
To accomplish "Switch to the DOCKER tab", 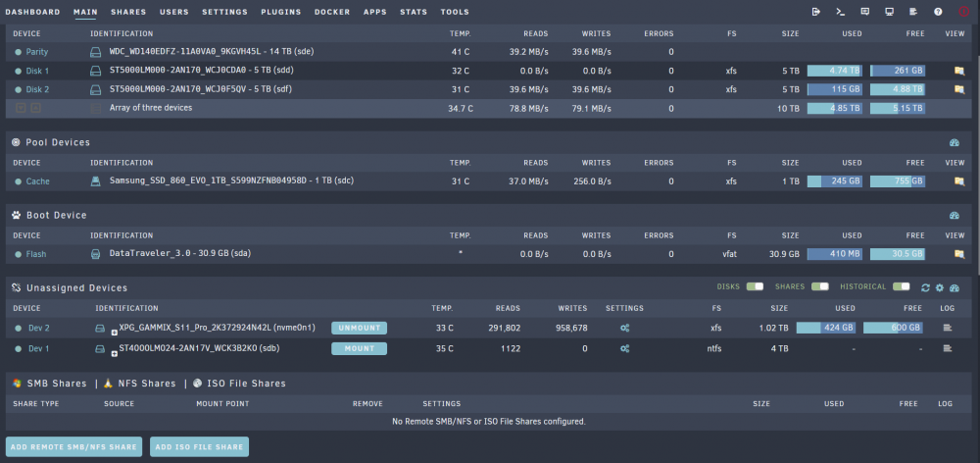I will tap(332, 12).
